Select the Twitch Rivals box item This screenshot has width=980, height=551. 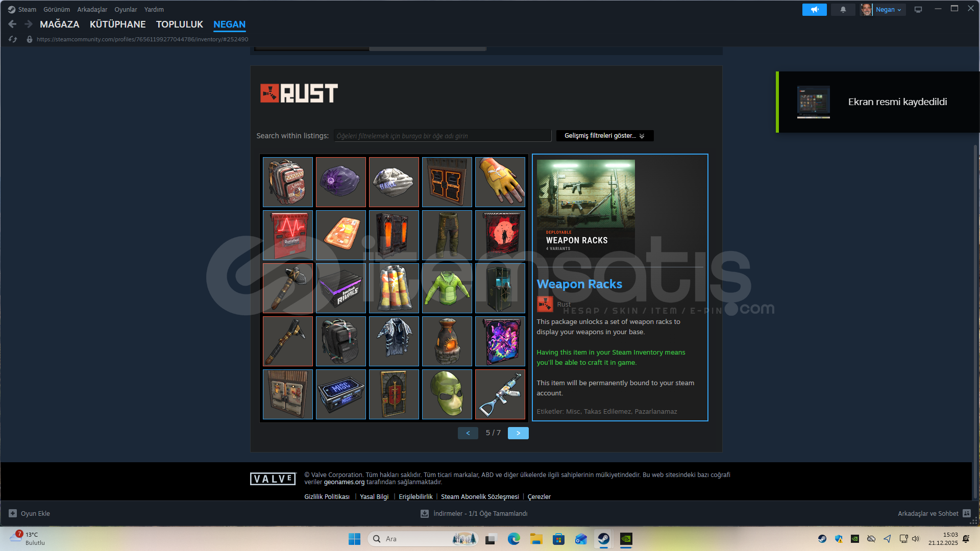click(x=340, y=288)
